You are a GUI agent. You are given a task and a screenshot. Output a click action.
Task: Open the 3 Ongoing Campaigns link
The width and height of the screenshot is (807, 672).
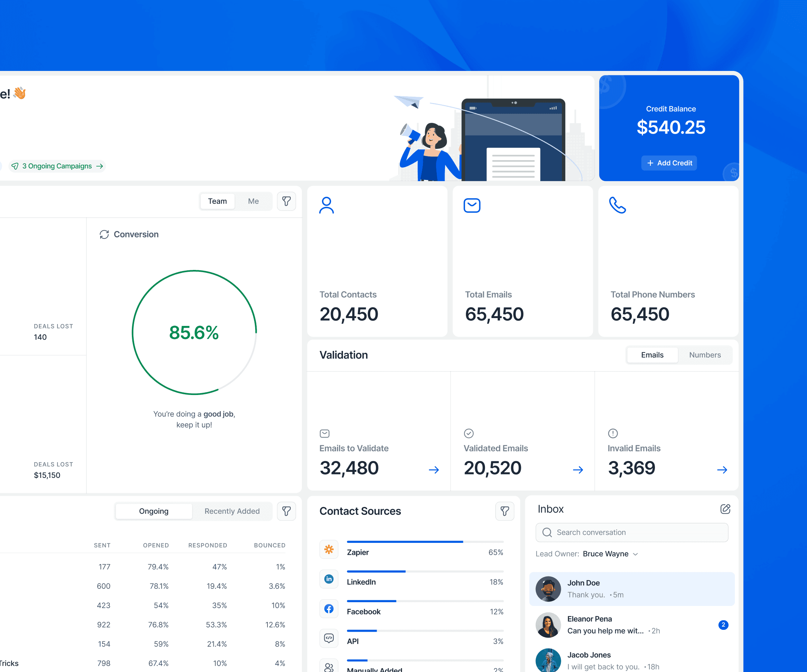point(57,166)
